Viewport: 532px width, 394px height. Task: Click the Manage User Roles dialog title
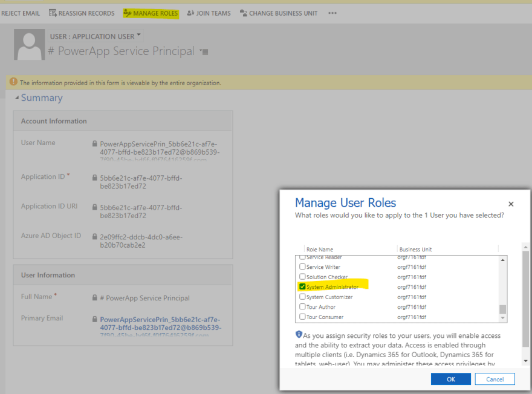click(x=345, y=202)
